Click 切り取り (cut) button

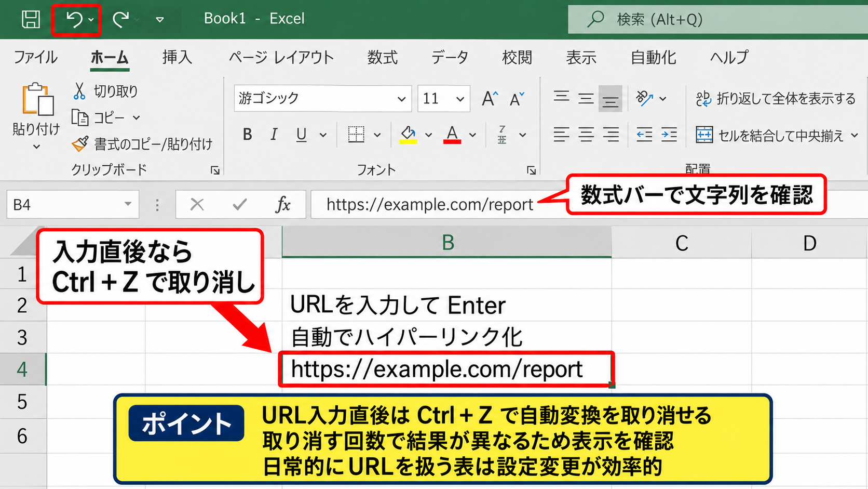click(x=105, y=91)
